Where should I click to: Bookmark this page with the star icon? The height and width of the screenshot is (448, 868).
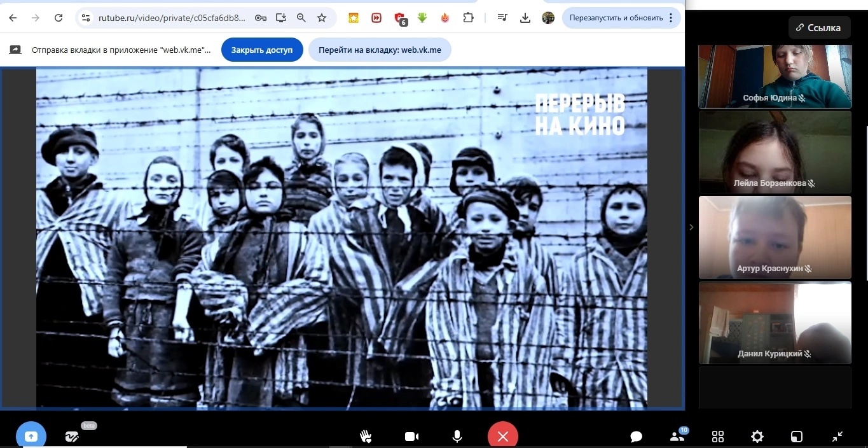point(322,18)
